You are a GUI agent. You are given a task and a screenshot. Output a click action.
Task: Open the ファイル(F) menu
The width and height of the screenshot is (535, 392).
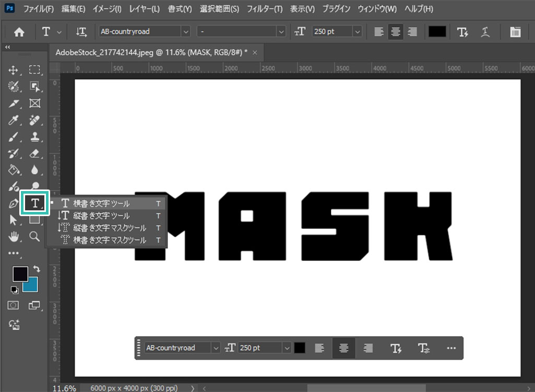point(38,9)
